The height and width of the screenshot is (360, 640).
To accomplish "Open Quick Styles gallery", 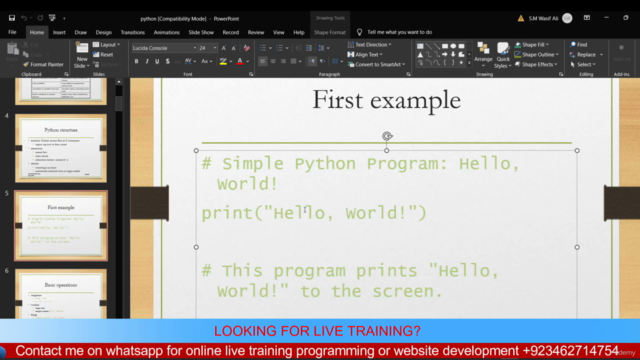I will (502, 55).
